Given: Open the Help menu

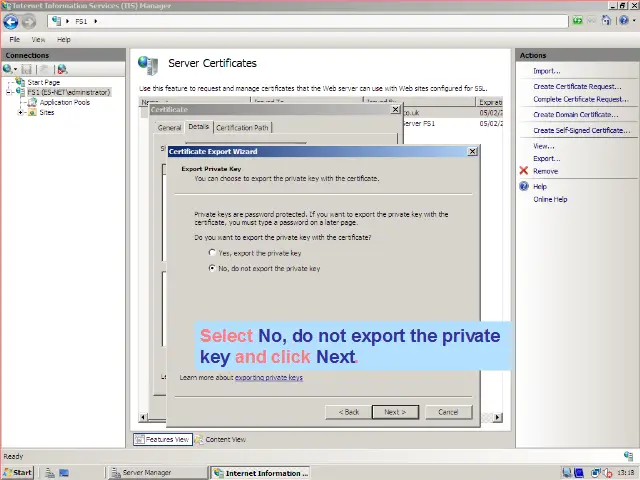Looking at the screenshot, I should click(x=64, y=40).
